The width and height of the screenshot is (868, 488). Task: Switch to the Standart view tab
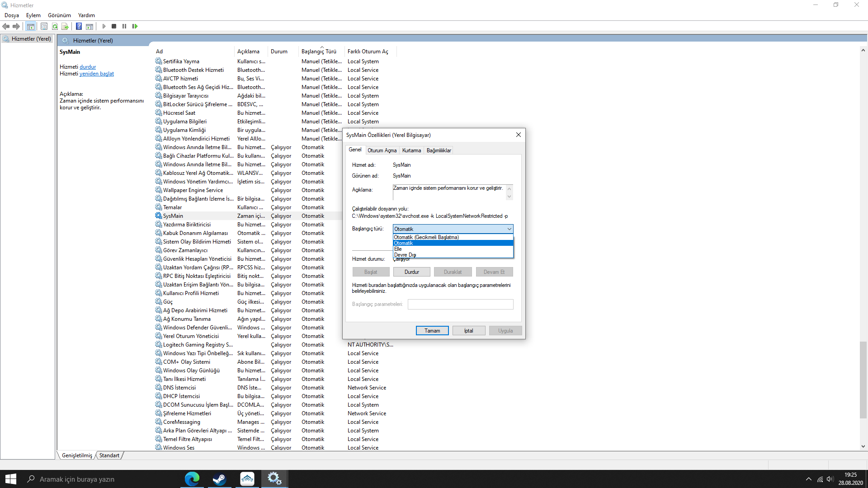[x=109, y=455]
